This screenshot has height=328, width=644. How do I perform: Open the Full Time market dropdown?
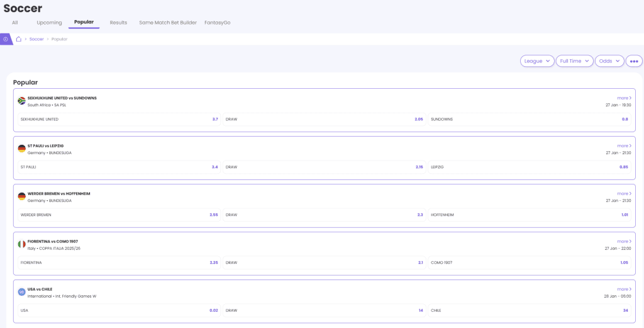(x=575, y=61)
